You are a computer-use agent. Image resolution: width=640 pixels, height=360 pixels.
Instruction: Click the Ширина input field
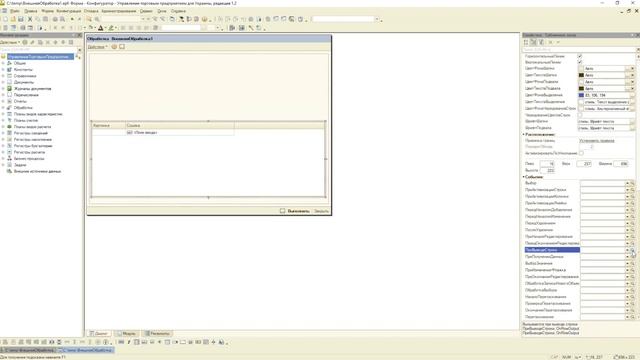tap(621, 164)
